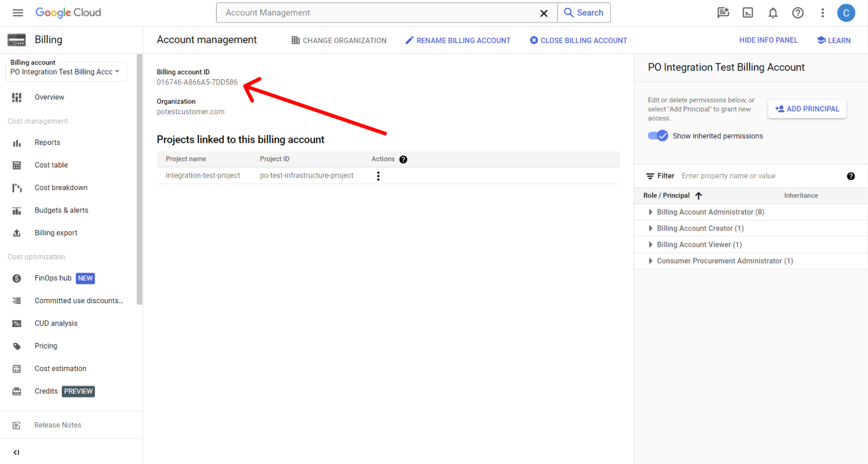
Task: Activate Cloud Shell terminal icon
Action: click(748, 13)
